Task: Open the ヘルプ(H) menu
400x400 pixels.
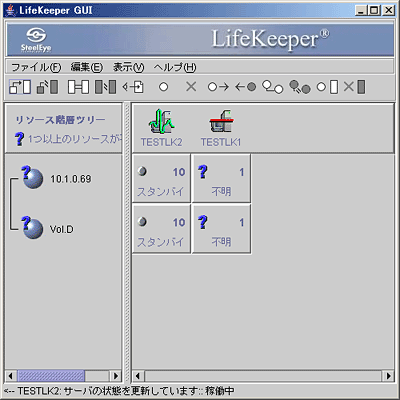Action: tap(175, 67)
